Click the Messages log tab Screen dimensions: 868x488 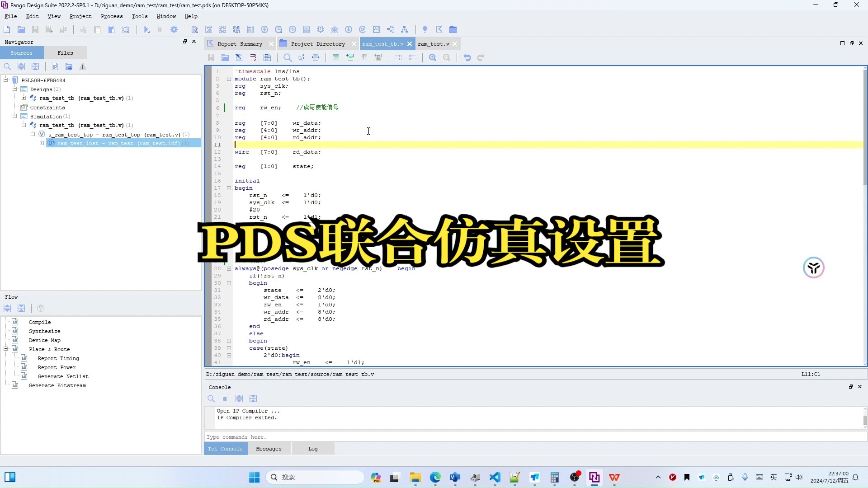[x=267, y=448]
